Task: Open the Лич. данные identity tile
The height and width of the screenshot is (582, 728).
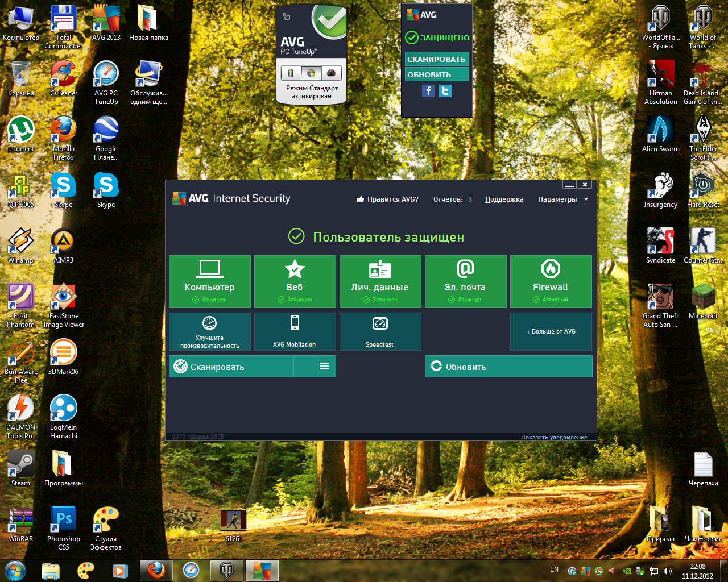Action: 380,281
